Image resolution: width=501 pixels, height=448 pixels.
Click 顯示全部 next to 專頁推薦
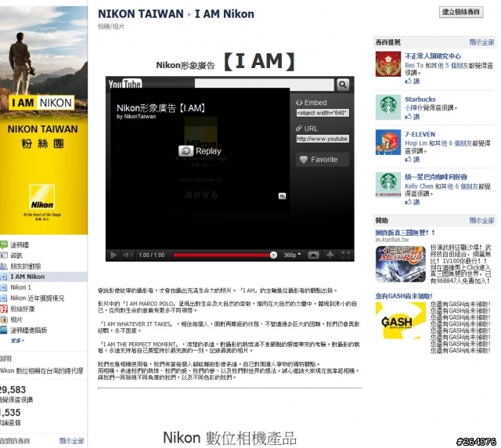pos(481,42)
